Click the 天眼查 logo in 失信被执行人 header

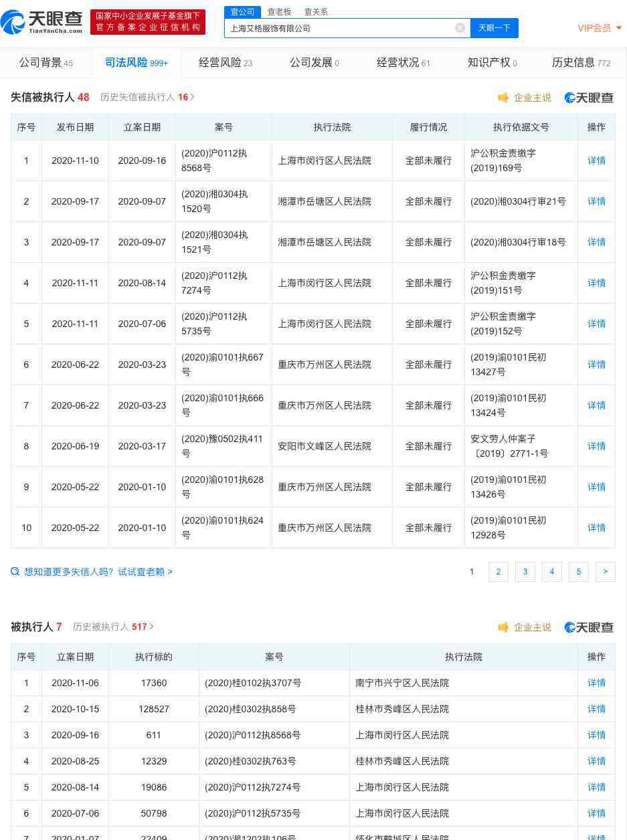[x=589, y=98]
